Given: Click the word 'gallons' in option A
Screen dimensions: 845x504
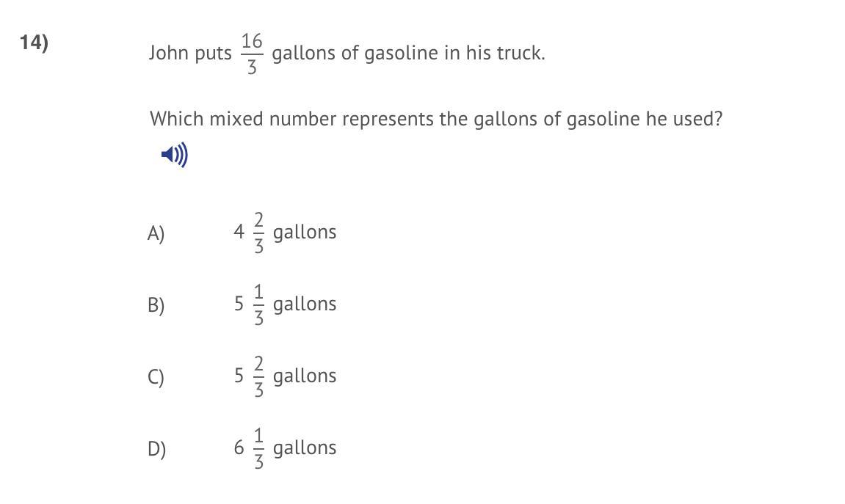Looking at the screenshot, I should (305, 233).
